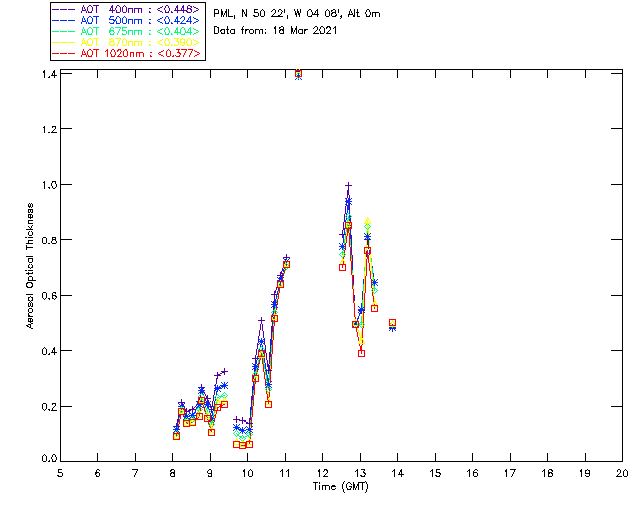Click the Time (GMT) axis title
The image size is (640, 512).
tap(340, 487)
